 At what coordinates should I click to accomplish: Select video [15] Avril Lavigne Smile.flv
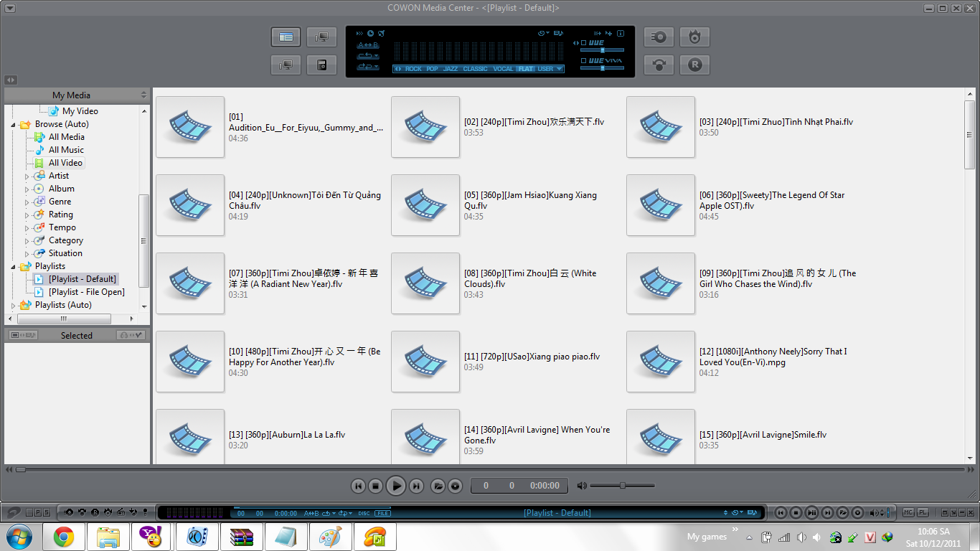click(x=661, y=437)
